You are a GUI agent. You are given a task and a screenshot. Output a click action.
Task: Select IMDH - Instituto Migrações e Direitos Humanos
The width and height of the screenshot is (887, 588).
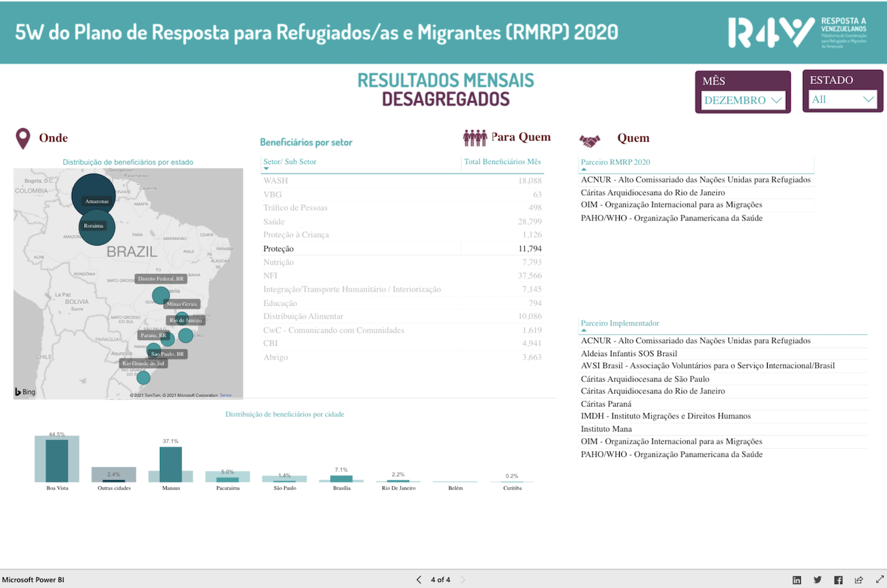[723, 416]
